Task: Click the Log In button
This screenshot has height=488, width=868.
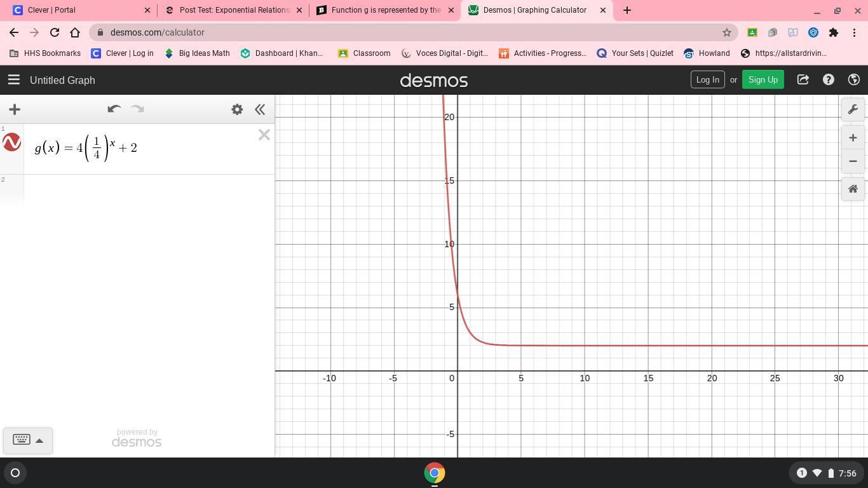Action: [x=707, y=79]
